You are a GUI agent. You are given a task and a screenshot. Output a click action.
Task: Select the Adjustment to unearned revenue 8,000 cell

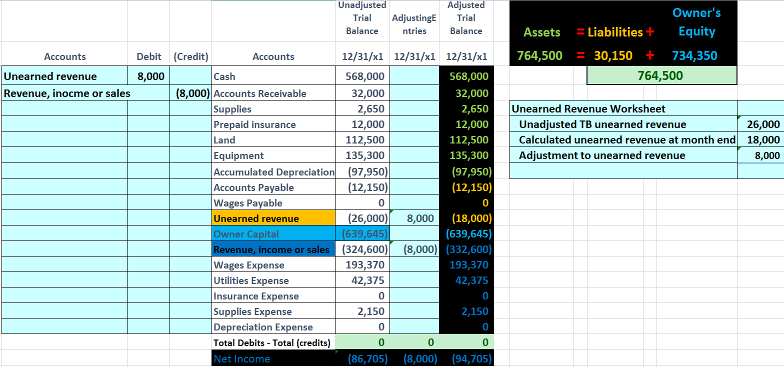(760, 155)
